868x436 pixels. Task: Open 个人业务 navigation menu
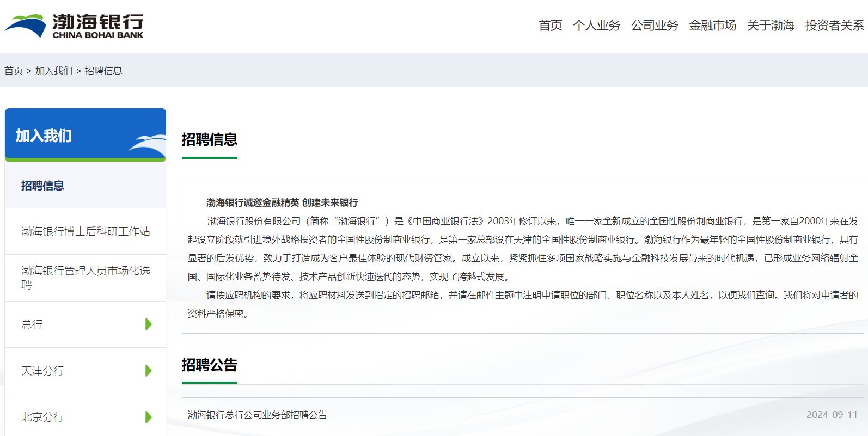coord(596,26)
